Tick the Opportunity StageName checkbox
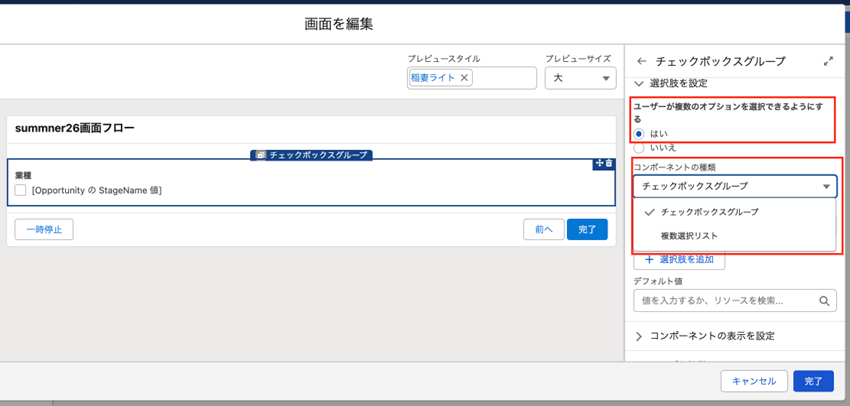The width and height of the screenshot is (850, 406). pyautogui.click(x=21, y=190)
